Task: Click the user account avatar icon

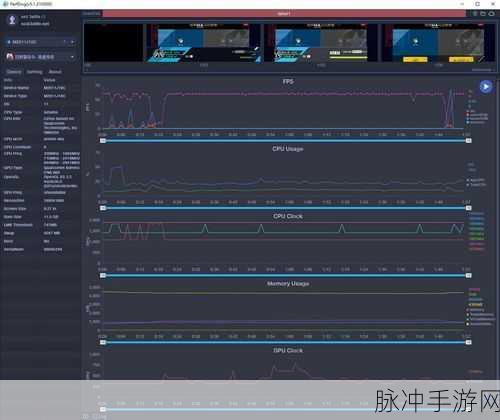Action: [12, 20]
